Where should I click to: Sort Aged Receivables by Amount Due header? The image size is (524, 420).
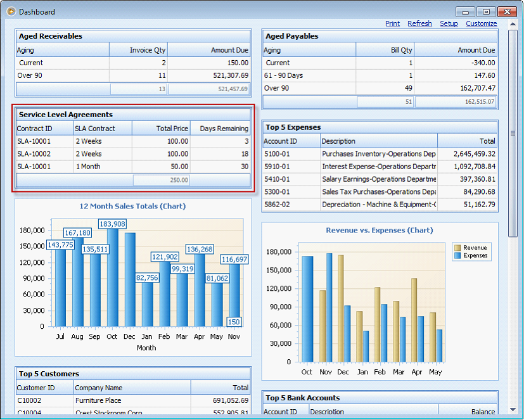208,50
